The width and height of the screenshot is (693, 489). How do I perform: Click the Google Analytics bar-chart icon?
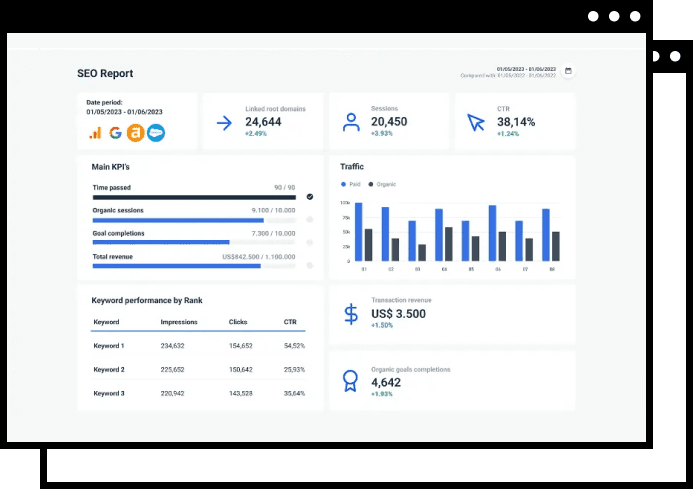(95, 132)
